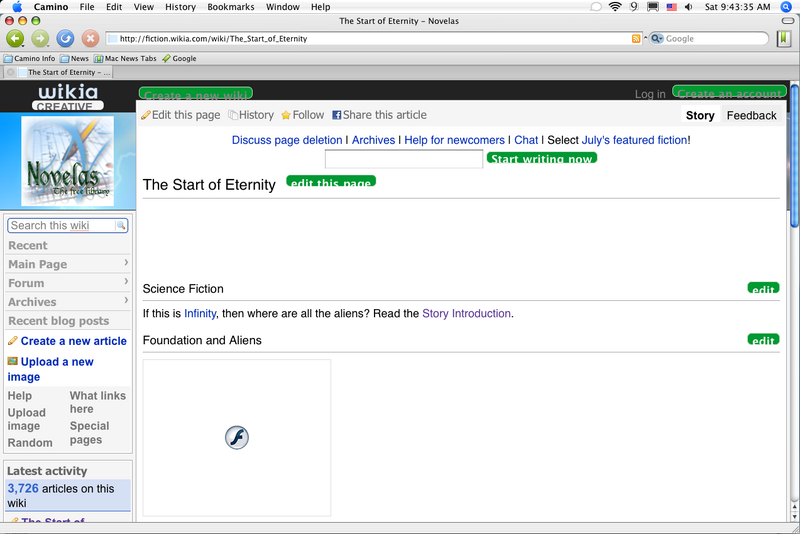Click the Chat link
This screenshot has height=534, width=800.
(x=526, y=140)
